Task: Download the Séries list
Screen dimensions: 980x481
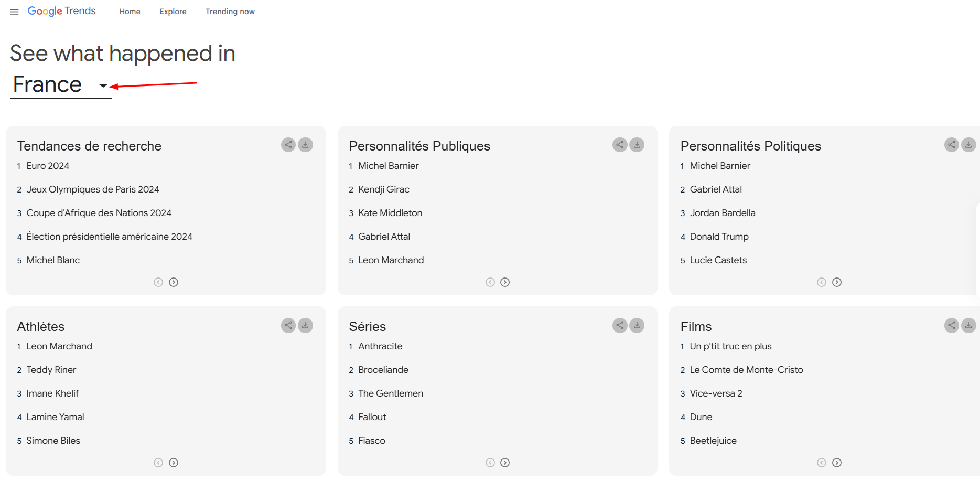Action: tap(637, 325)
